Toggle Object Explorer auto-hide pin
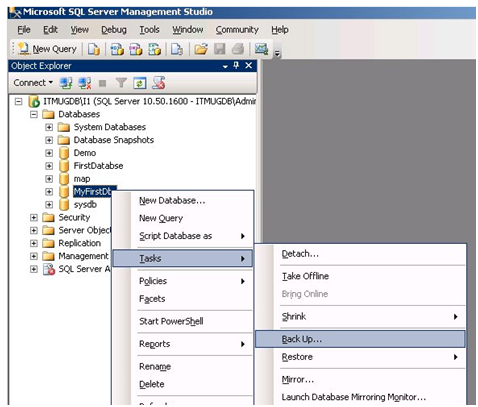478x407 pixels. (236, 65)
